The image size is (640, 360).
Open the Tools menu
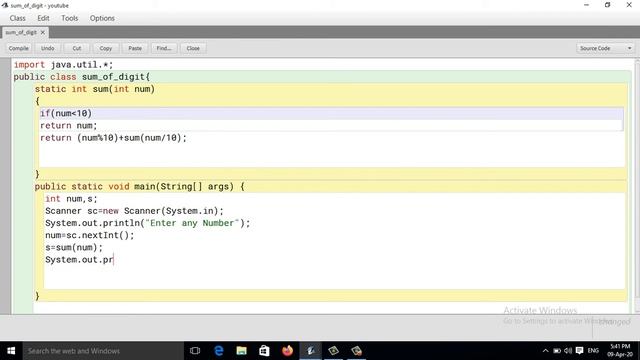coord(69,18)
